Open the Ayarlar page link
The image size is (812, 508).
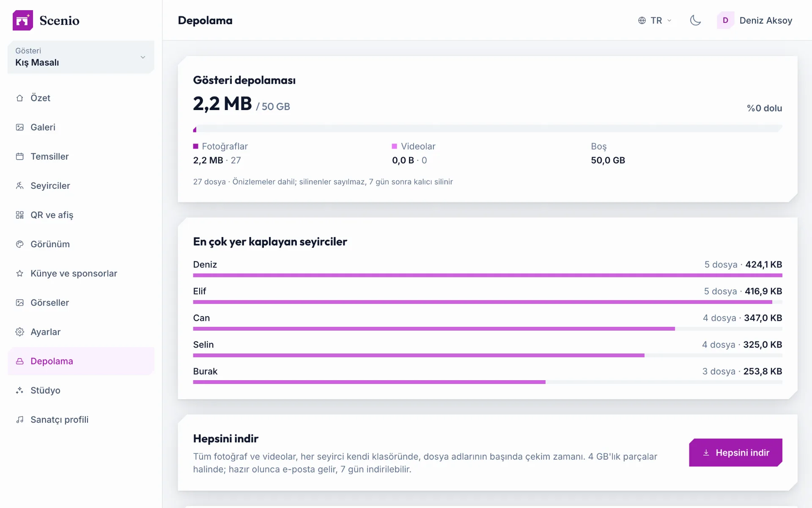[x=81, y=332]
